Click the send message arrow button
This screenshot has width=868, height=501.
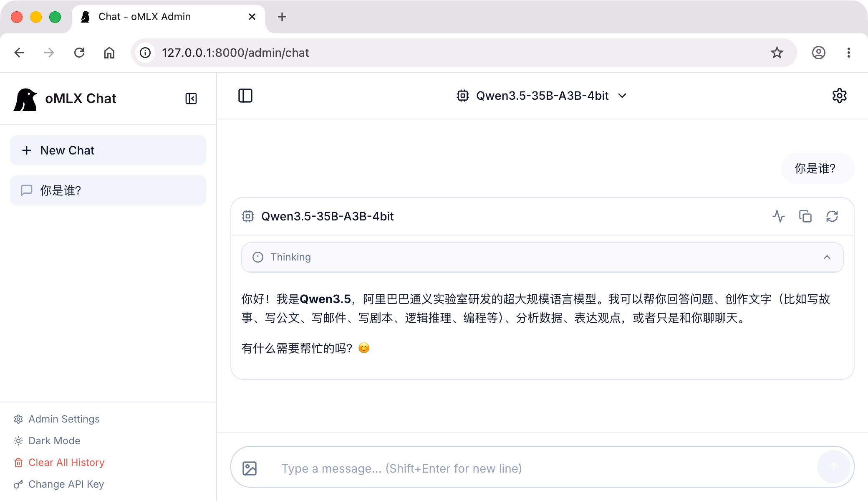[x=833, y=467]
